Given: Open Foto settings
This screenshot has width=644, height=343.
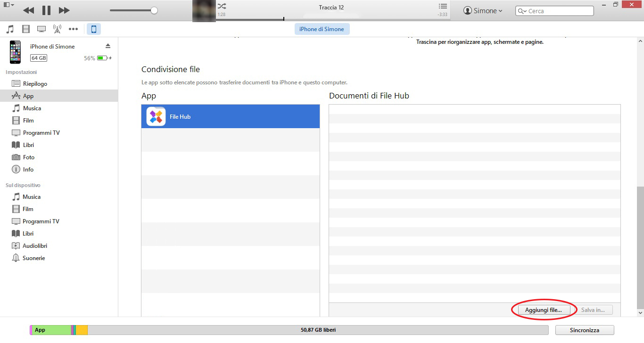Looking at the screenshot, I should point(59,157).
